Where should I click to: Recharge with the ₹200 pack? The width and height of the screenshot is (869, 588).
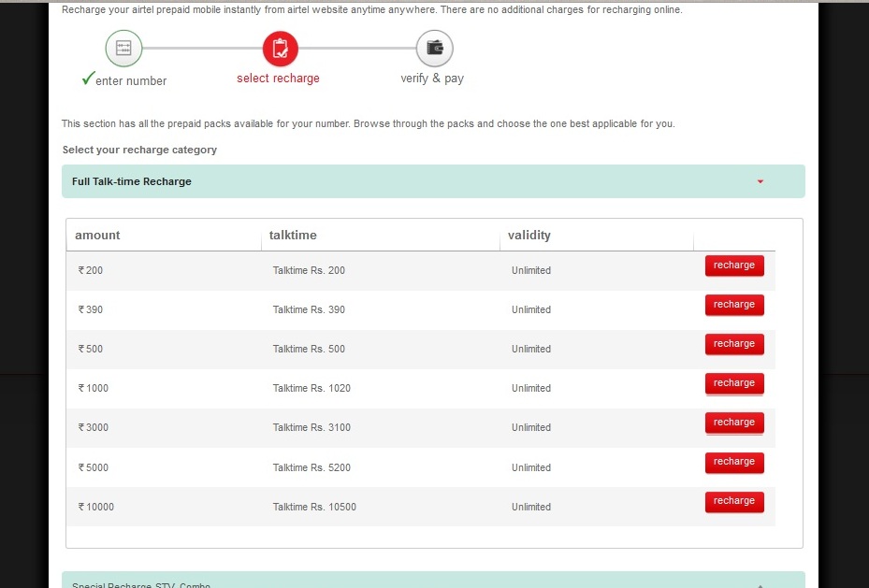734,265
